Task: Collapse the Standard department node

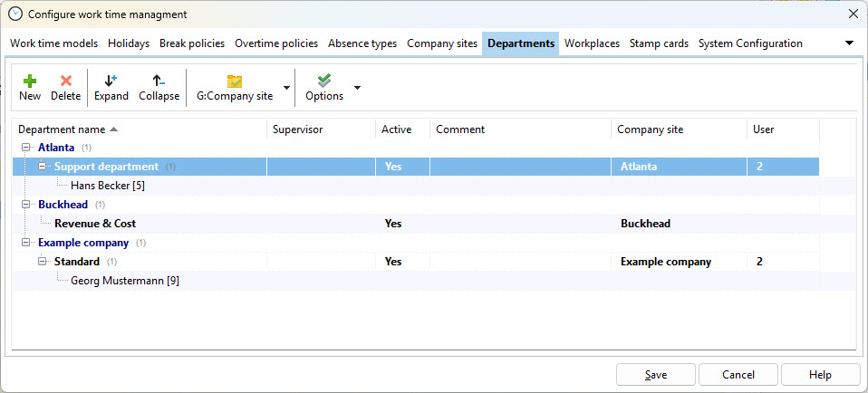Action: point(41,262)
